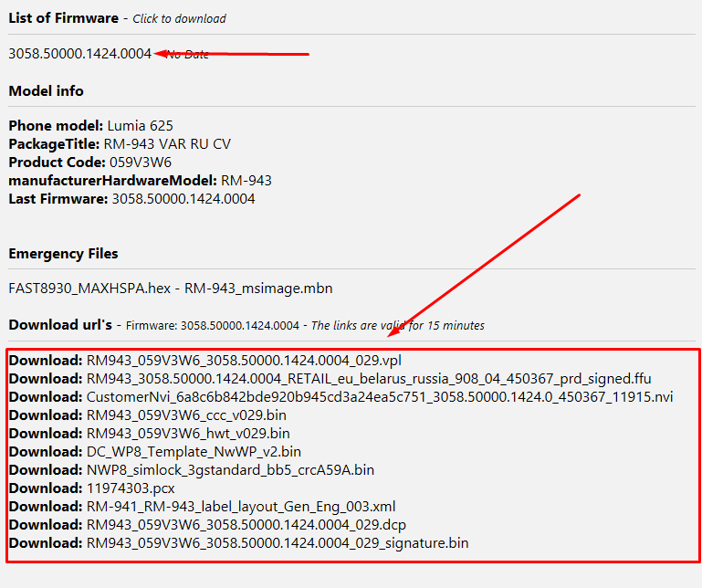702x588 pixels.
Task: Download the RM943_059V3W6 .vpl file
Action: click(244, 360)
